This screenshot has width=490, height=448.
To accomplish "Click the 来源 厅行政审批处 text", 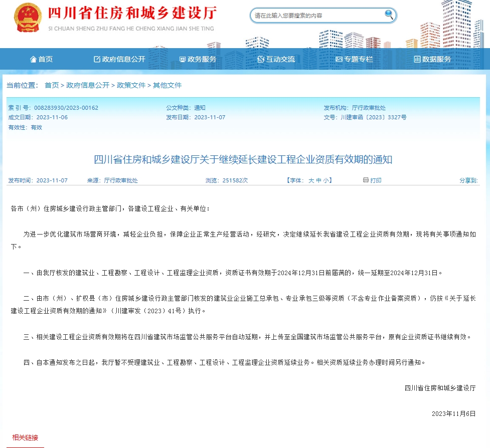I will click(x=112, y=180).
